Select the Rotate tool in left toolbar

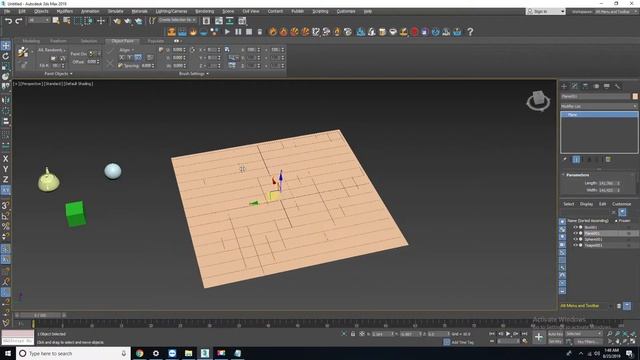(6, 56)
